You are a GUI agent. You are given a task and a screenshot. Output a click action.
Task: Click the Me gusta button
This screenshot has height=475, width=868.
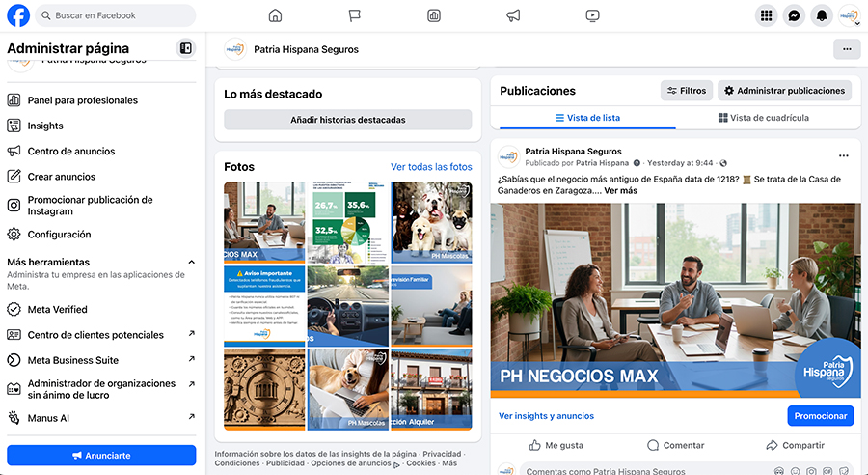tap(556, 445)
